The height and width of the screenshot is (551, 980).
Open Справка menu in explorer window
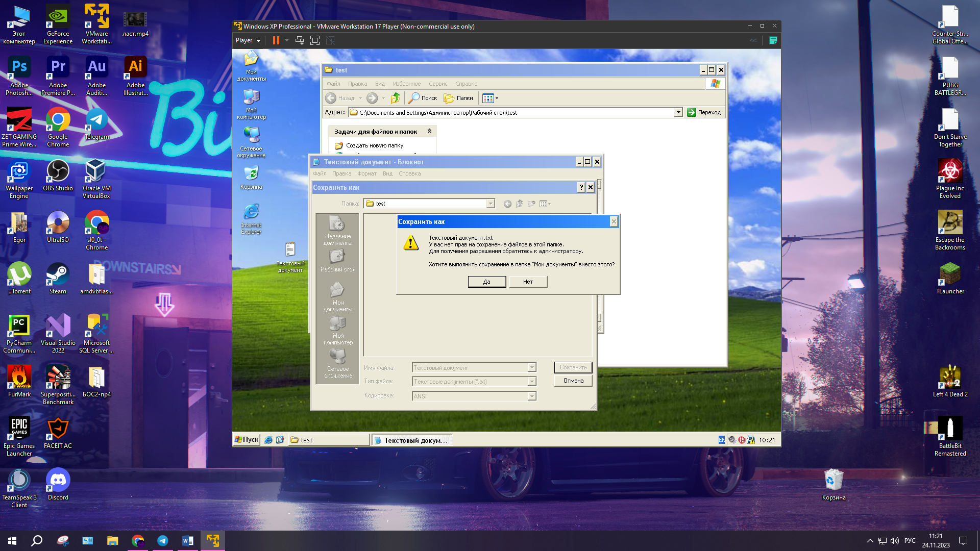[467, 84]
